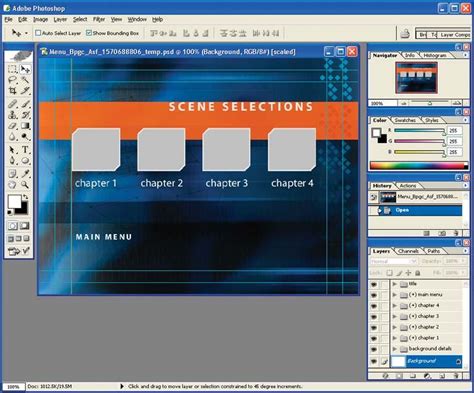Image resolution: width=474 pixels, height=393 pixels.
Task: Open the Filter menu
Action: 99,19
